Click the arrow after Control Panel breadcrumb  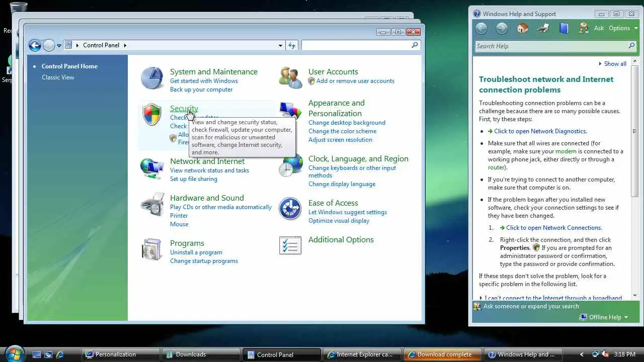125,45
